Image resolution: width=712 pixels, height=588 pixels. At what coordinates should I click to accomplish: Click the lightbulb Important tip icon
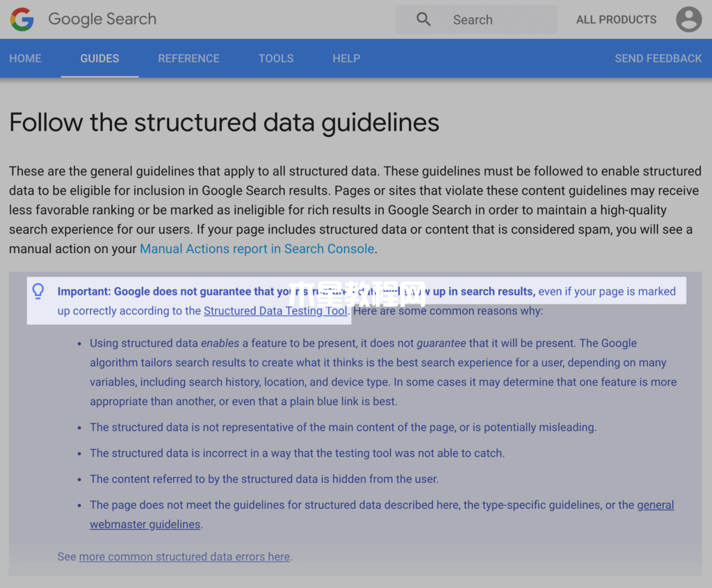point(38,291)
